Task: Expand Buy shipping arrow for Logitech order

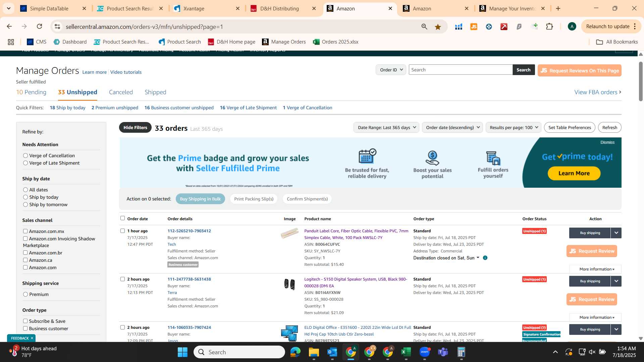Action: click(616, 281)
